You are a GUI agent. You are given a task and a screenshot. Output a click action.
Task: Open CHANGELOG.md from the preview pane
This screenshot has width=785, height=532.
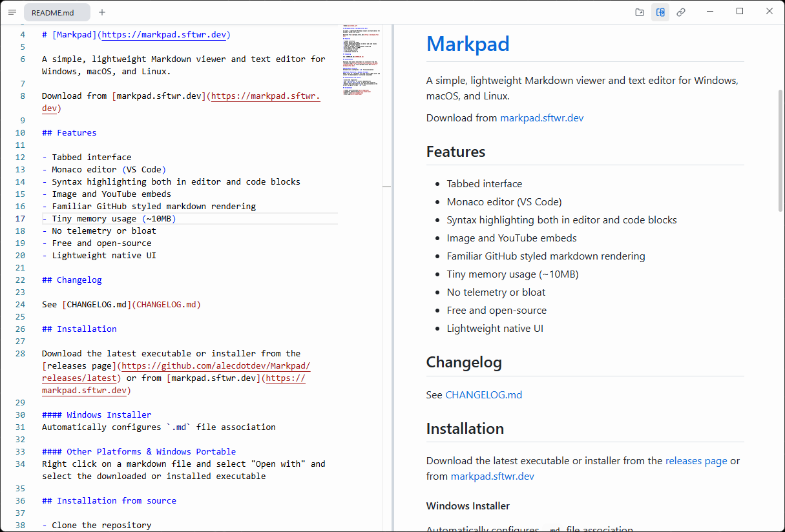pyautogui.click(x=484, y=394)
